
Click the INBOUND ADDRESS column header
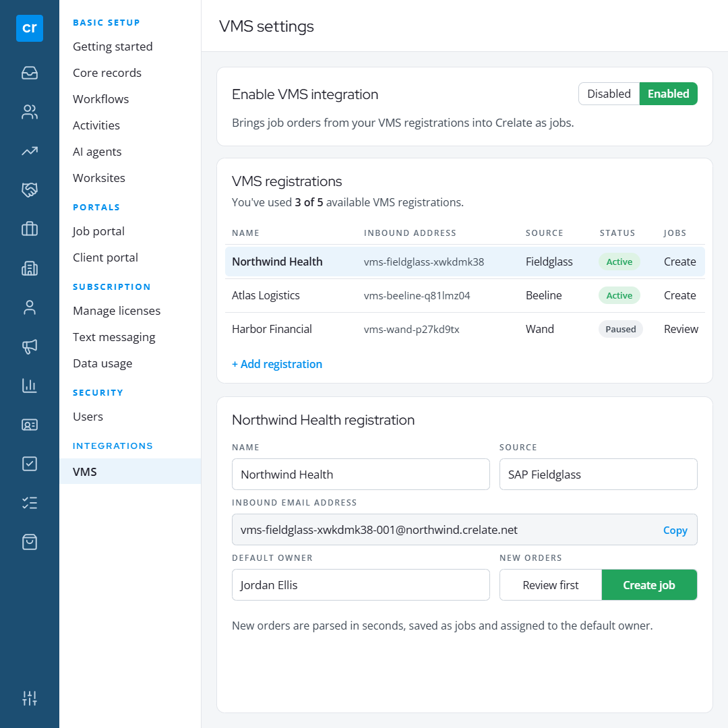[x=410, y=233]
